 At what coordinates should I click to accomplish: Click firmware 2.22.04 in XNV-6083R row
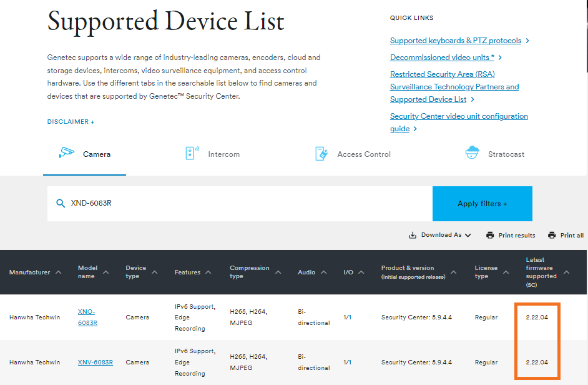click(537, 362)
